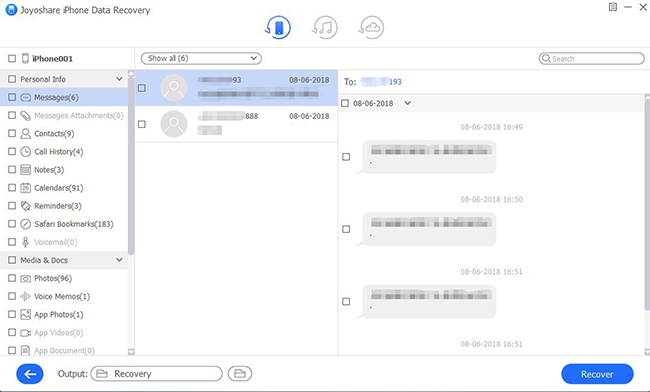
Task: Click the Joyoshare app logo icon
Action: coord(11,10)
